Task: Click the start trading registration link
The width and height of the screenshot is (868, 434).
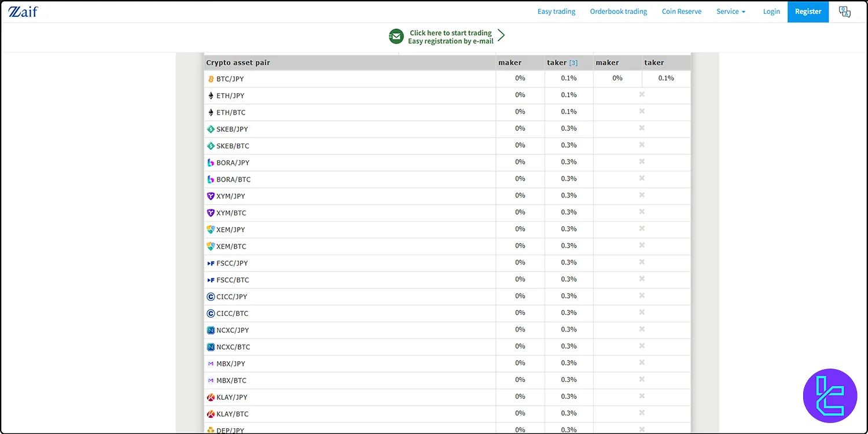Action: 451,37
